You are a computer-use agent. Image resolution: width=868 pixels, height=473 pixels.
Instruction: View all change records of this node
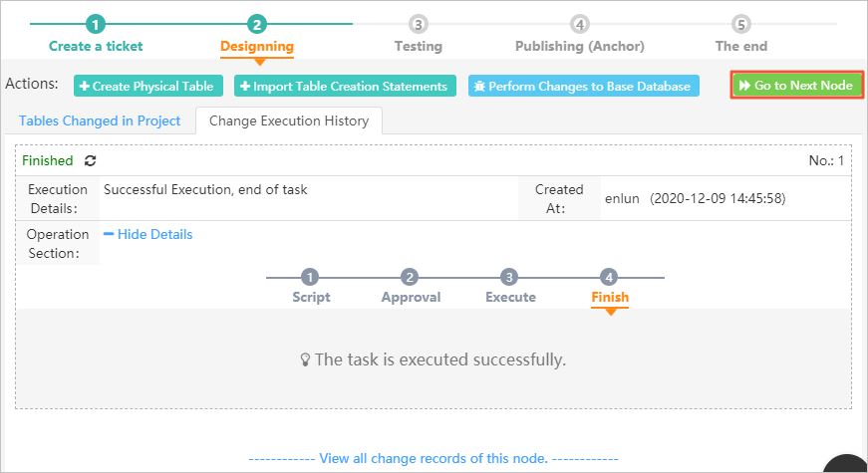(434, 459)
